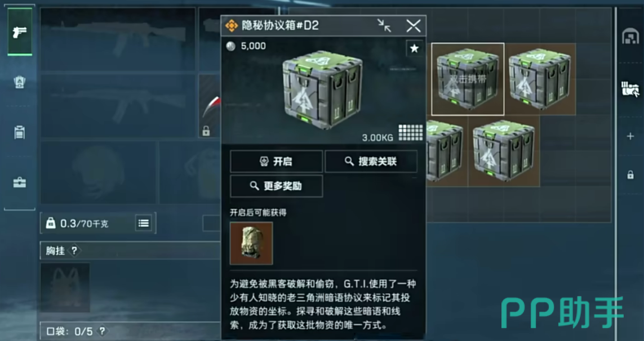Select the briefcase sidebar icon
Viewport: 644px width, 341px height.
19,182
